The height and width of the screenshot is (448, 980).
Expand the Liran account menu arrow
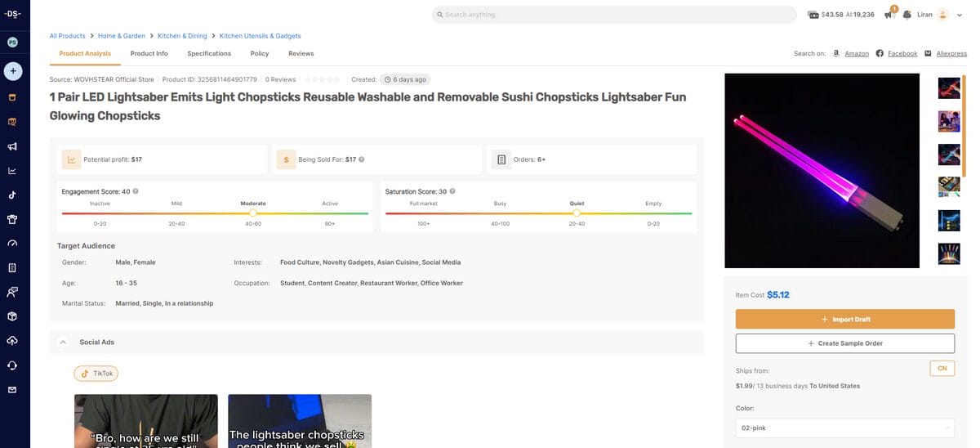960,15
